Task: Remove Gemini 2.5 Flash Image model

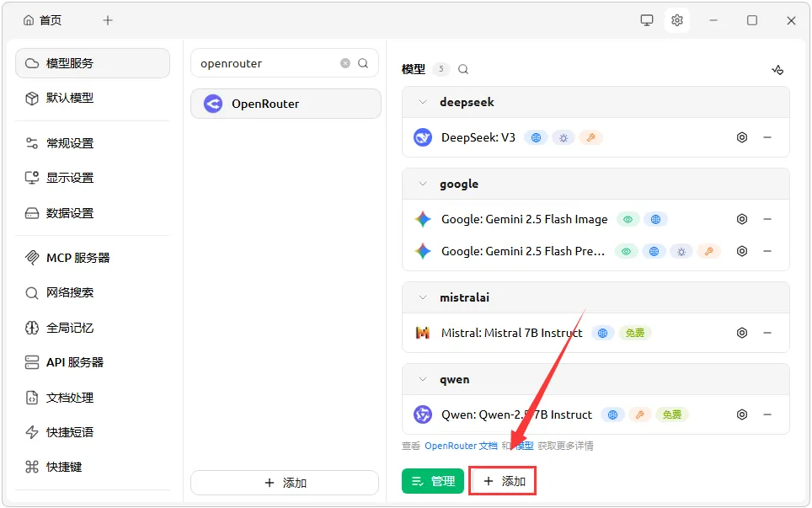Action: click(767, 219)
